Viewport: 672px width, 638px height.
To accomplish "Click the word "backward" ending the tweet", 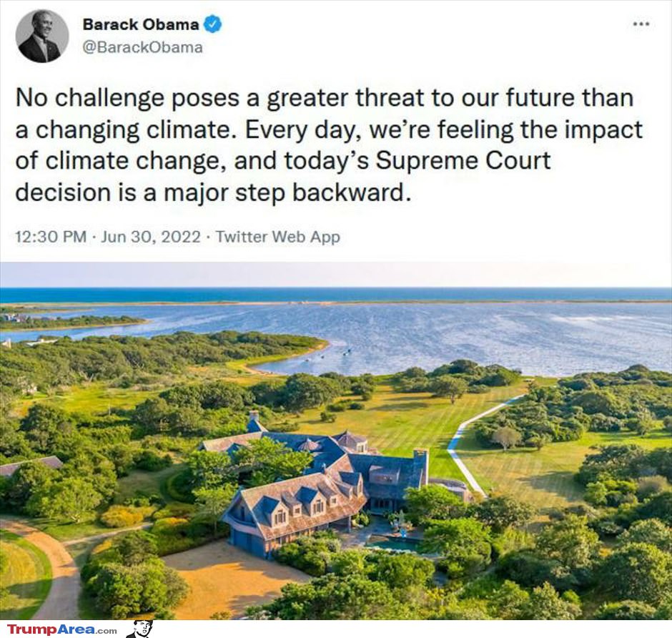I will point(348,193).
